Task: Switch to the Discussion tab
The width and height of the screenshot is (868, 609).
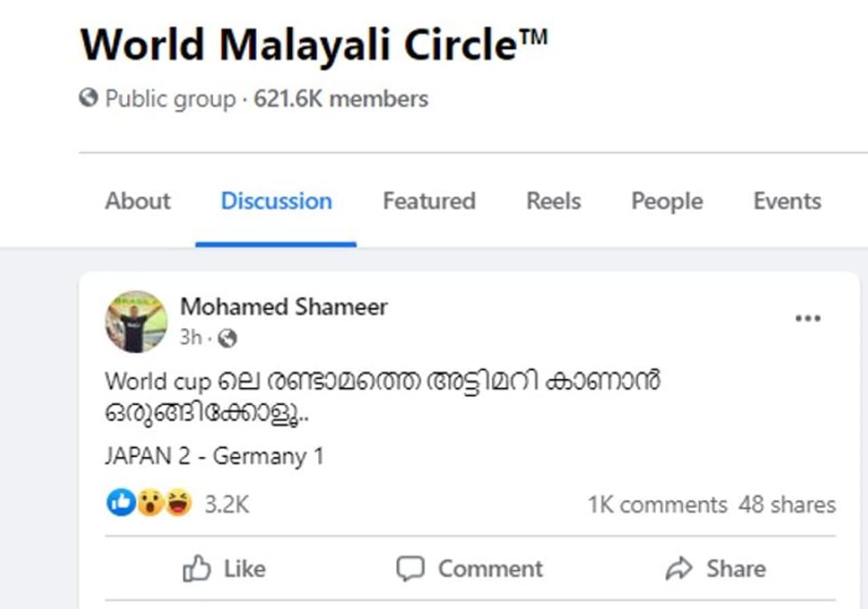Action: [276, 201]
